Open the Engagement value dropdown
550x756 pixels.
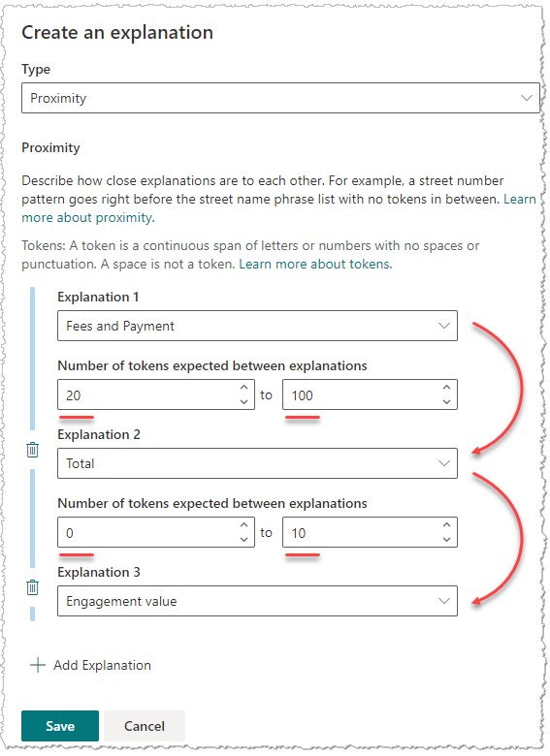[x=257, y=601]
